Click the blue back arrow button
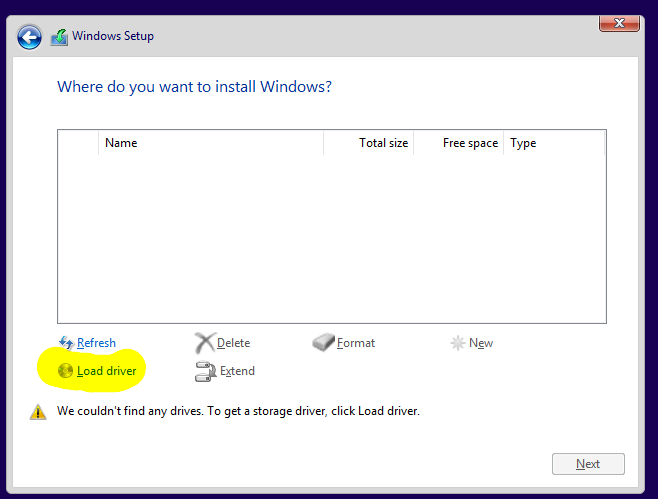This screenshot has width=658, height=499. [x=29, y=37]
